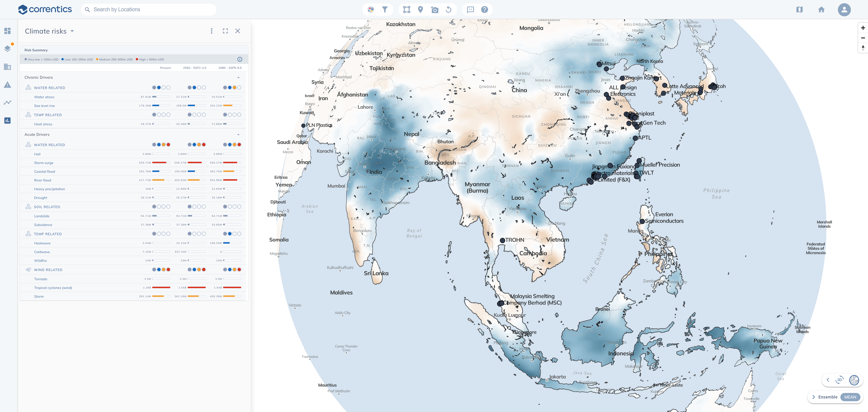Open the feedback chat bubble icon
Image resolution: width=868 pixels, height=412 pixels.
point(470,10)
